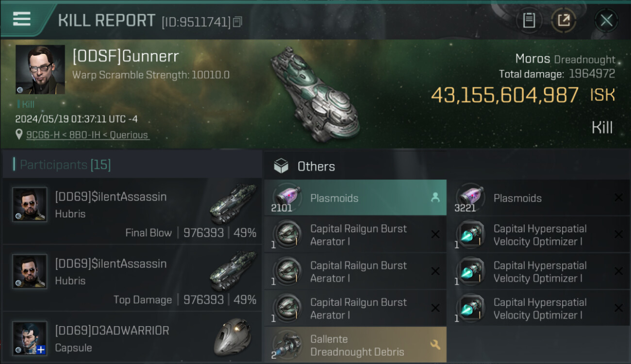Viewport: 631px width, 364px height.
Task: Click the share export icon
Action: pyautogui.click(x=564, y=20)
